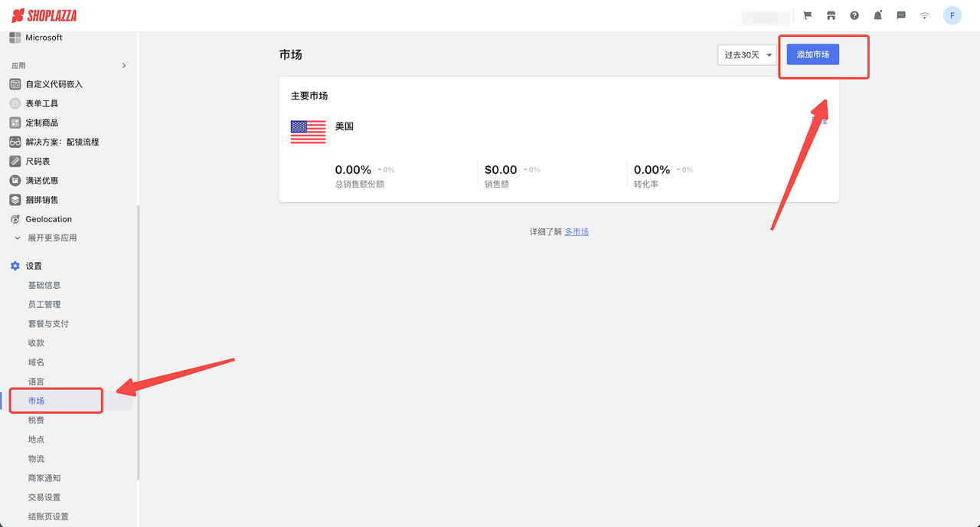
Task: Click the 定制商品 icon
Action: point(15,123)
